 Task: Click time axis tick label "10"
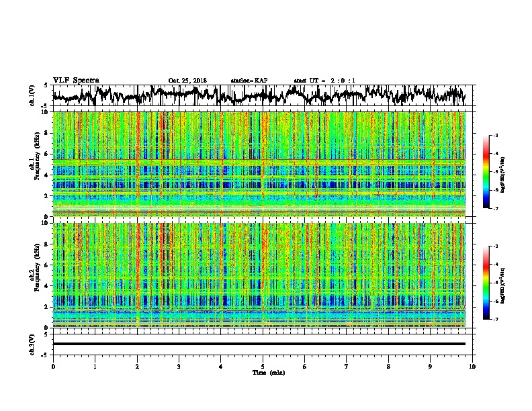pyautogui.click(x=472, y=367)
